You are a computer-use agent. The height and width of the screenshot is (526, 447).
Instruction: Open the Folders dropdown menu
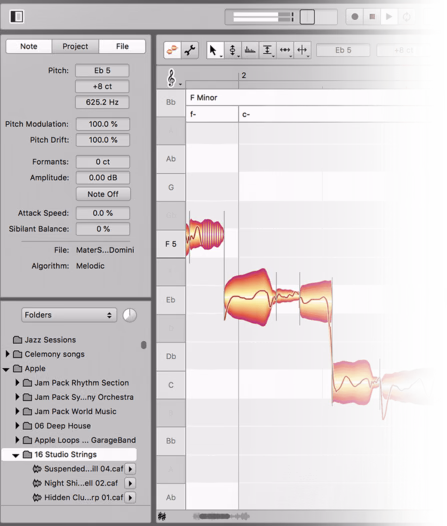tap(69, 315)
